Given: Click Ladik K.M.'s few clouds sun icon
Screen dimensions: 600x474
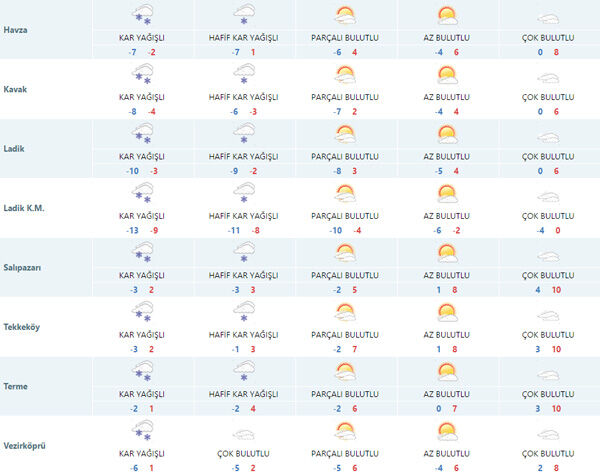Looking at the screenshot, I should (x=447, y=192).
